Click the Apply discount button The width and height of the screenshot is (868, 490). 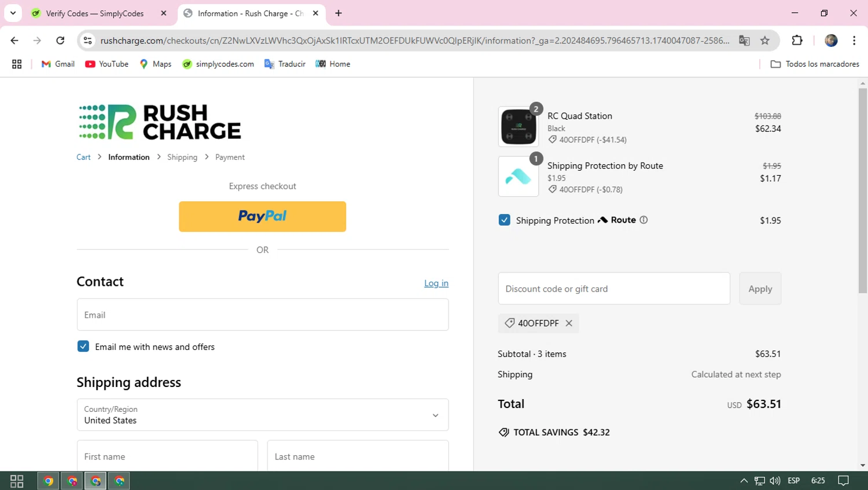tap(760, 289)
